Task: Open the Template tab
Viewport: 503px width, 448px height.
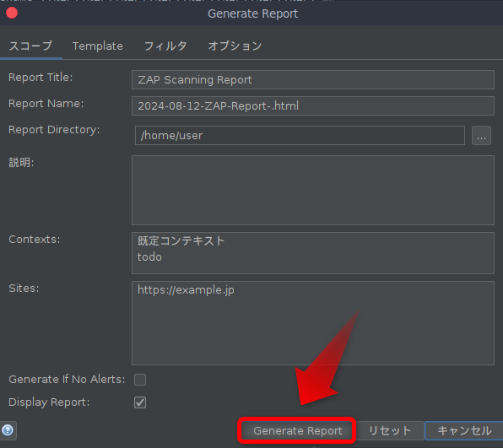Action: [98, 46]
